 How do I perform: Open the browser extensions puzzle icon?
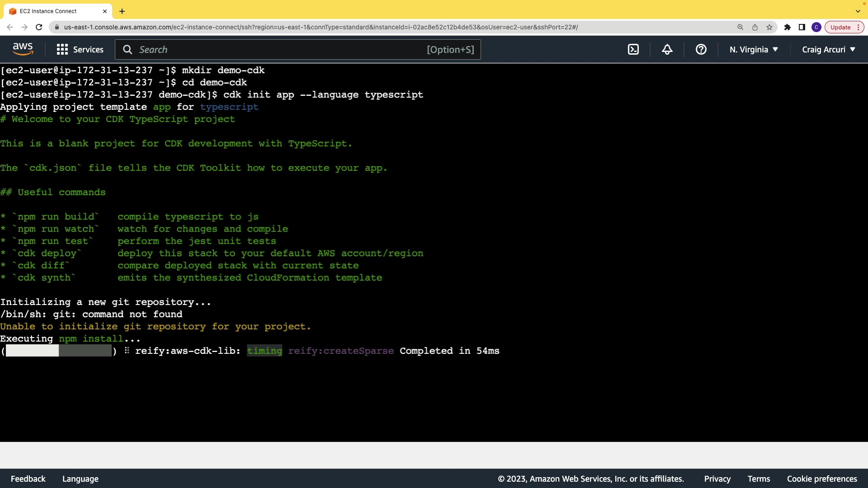coord(788,28)
